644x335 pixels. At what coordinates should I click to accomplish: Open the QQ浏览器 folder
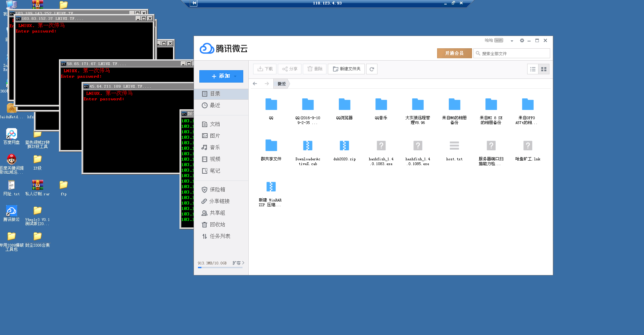(x=344, y=104)
